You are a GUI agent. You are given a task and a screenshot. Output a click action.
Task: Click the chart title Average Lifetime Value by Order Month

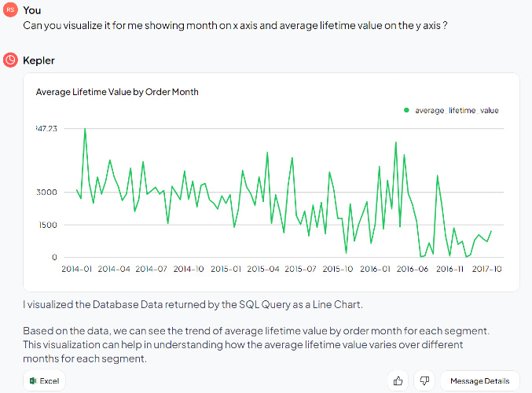pos(117,92)
